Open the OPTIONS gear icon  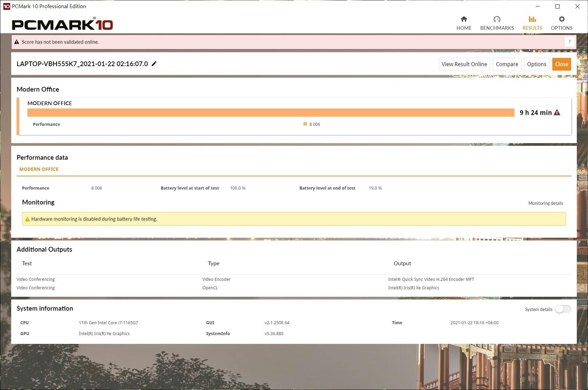562,19
